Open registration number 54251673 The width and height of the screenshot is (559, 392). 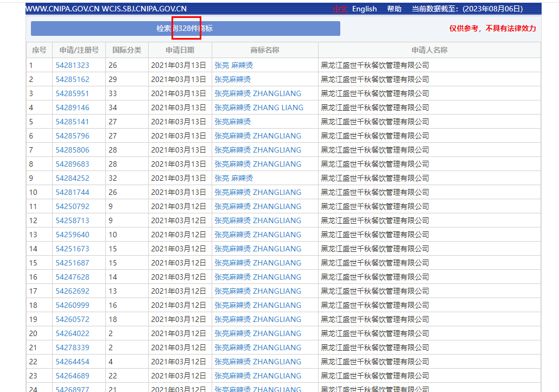pyautogui.click(x=72, y=249)
